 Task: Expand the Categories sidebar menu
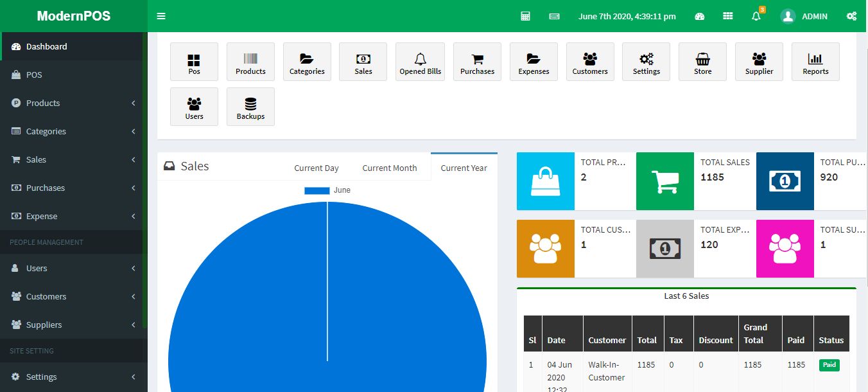click(x=74, y=131)
